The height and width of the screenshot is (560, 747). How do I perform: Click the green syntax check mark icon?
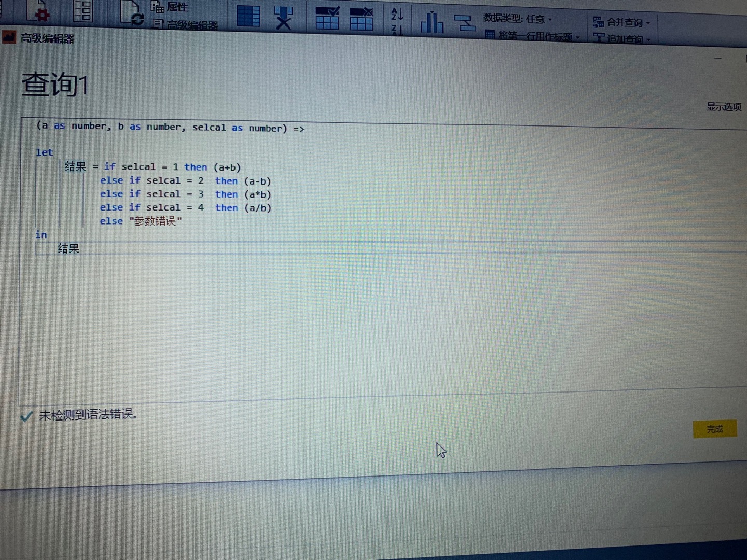[26, 416]
